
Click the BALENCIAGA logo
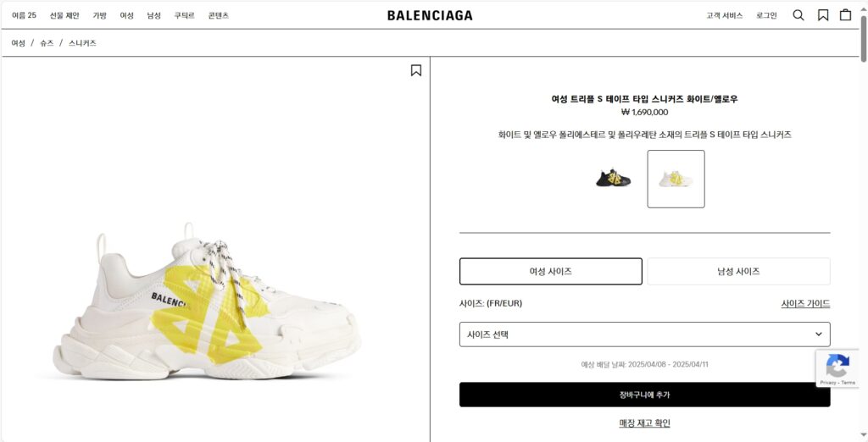point(430,15)
